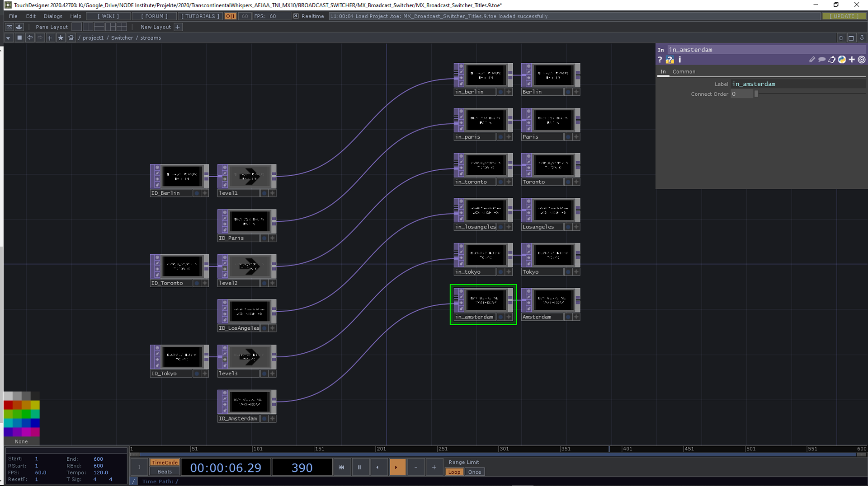Screen dimensions: 868x486
Task: Click the target bullseye icon in parameter header
Action: 862,60
